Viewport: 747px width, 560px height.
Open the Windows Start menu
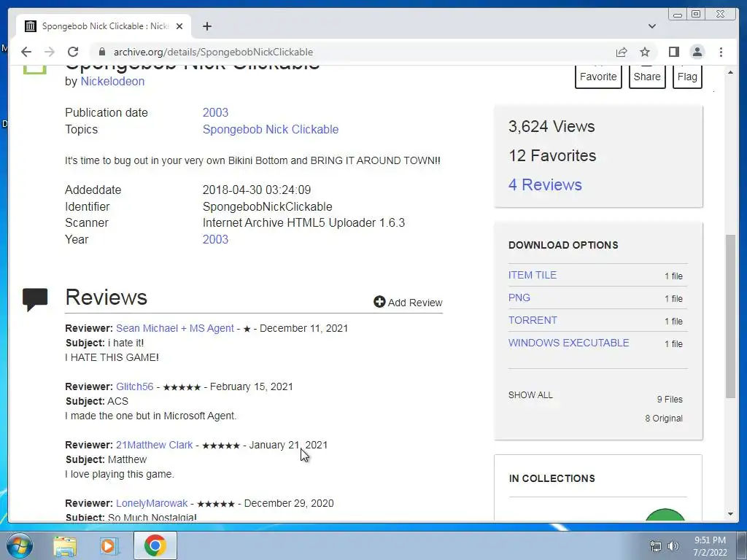coord(19,545)
